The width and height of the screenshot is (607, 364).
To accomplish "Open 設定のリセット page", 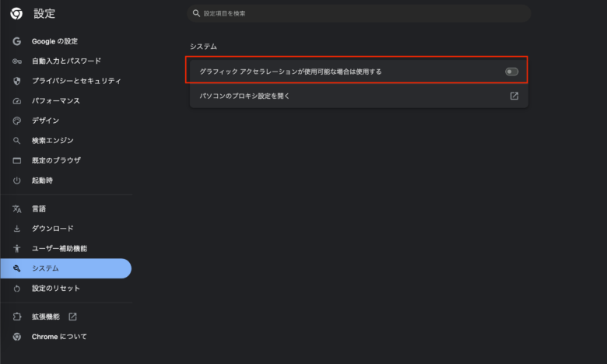I will click(56, 289).
